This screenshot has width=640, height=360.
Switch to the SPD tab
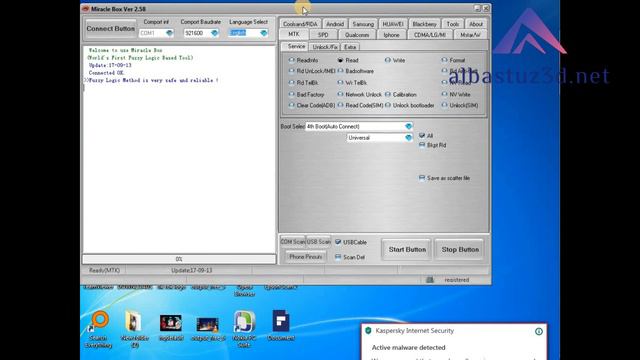[x=323, y=35]
